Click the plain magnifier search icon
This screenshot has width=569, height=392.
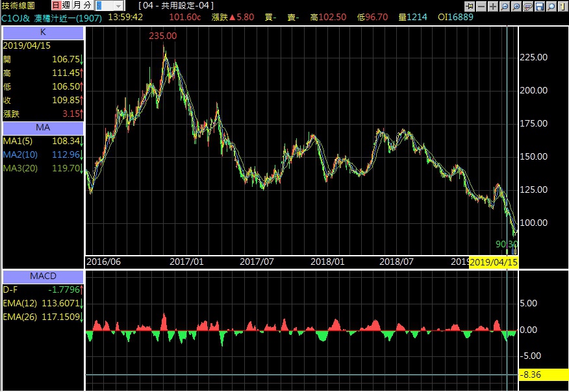tap(551, 6)
